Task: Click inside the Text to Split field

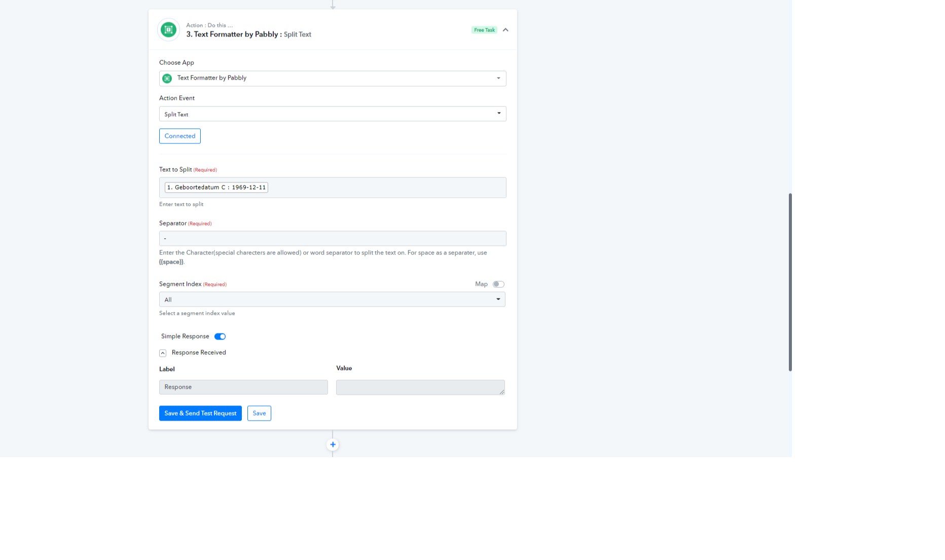Action: pyautogui.click(x=385, y=188)
